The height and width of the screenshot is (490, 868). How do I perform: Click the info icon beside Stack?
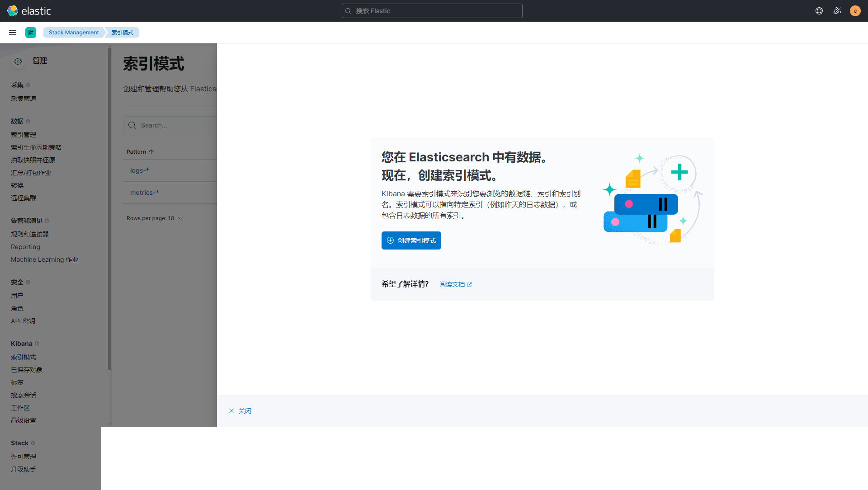point(33,443)
